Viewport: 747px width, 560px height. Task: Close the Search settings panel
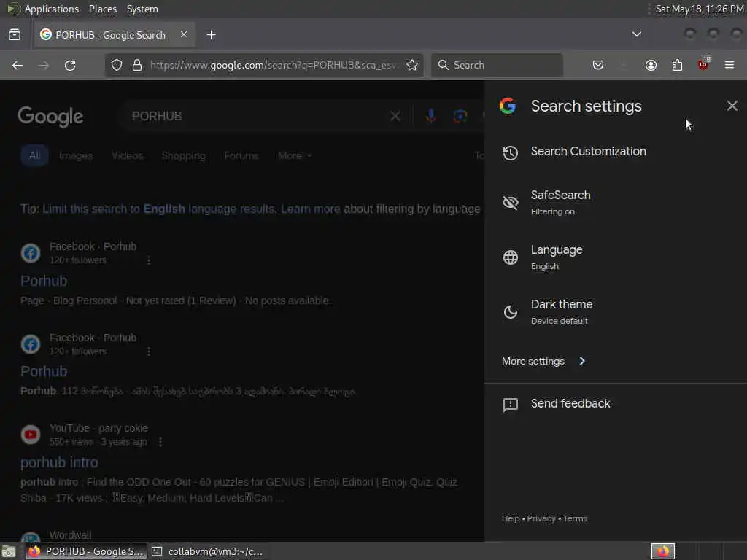[732, 106]
